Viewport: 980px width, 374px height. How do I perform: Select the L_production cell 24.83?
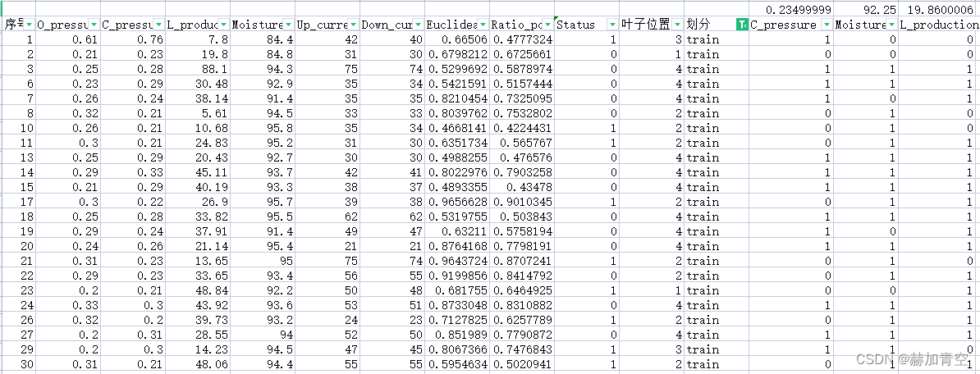click(198, 143)
